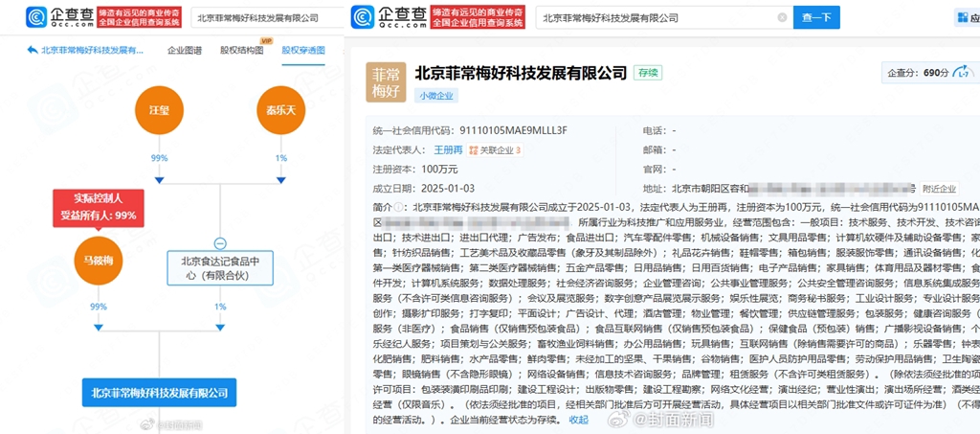980x434 pixels.
Task: Clear the search box with the X icon
Action: (782, 17)
